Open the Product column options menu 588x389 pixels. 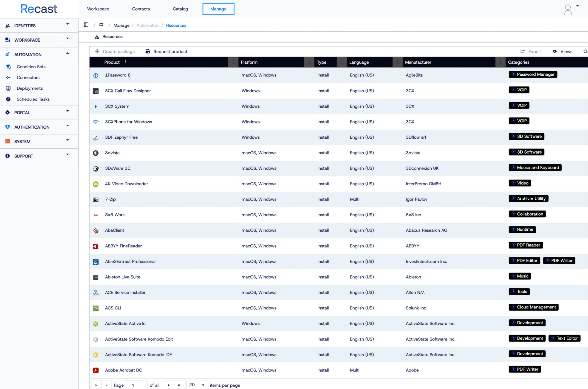click(x=233, y=62)
